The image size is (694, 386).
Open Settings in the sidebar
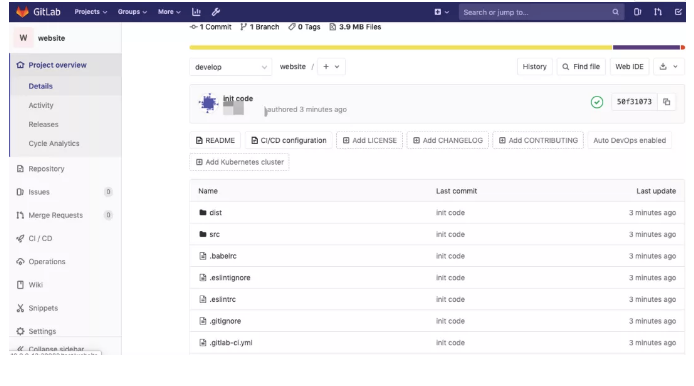point(42,331)
